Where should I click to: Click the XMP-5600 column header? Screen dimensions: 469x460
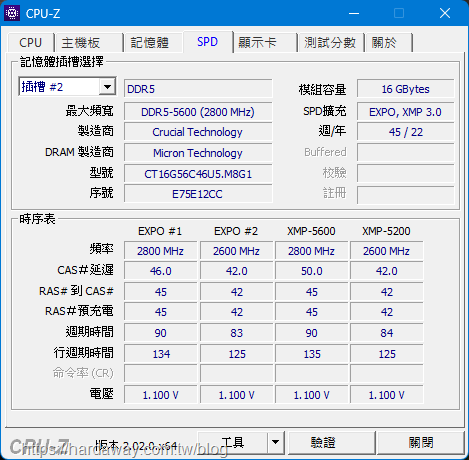point(311,231)
